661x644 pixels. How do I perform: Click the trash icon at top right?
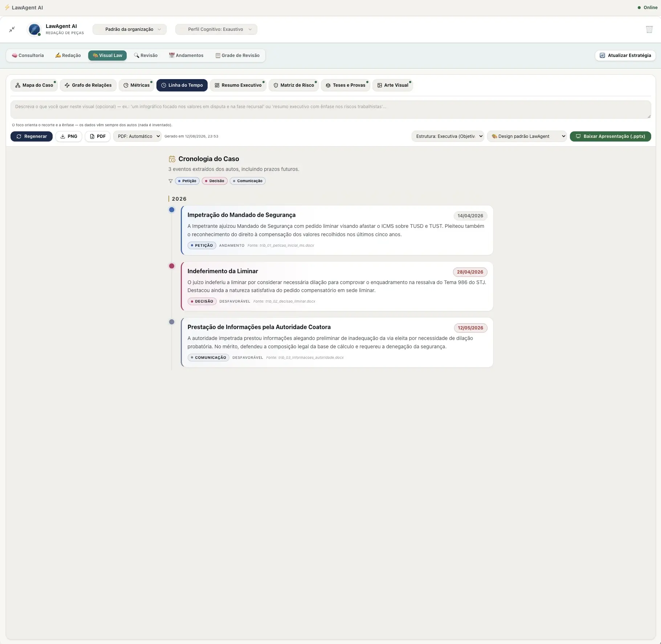tap(649, 29)
